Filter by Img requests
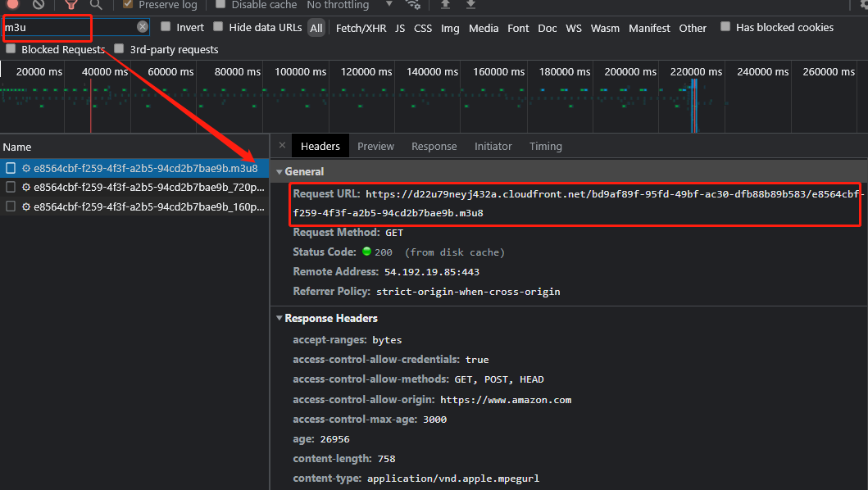The width and height of the screenshot is (868, 490). (x=450, y=28)
